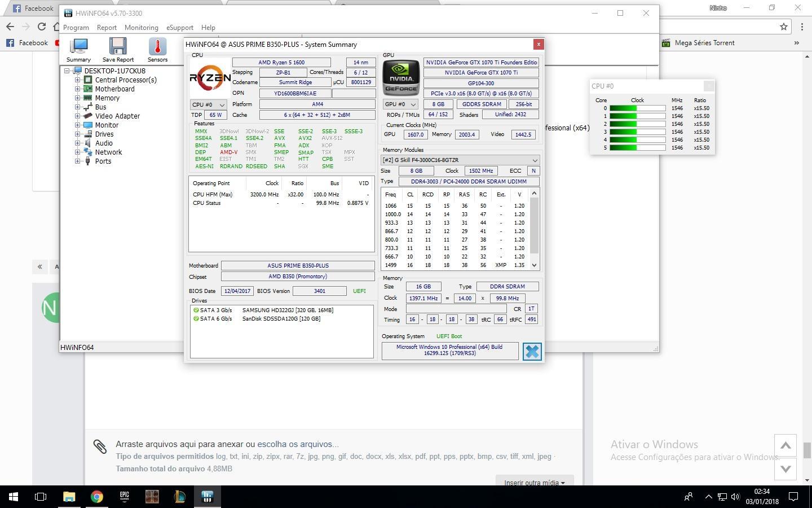The height and width of the screenshot is (508, 812).
Task: Collapse the DESKTOP-1U7CKU8 root node
Action: pyautogui.click(x=67, y=71)
